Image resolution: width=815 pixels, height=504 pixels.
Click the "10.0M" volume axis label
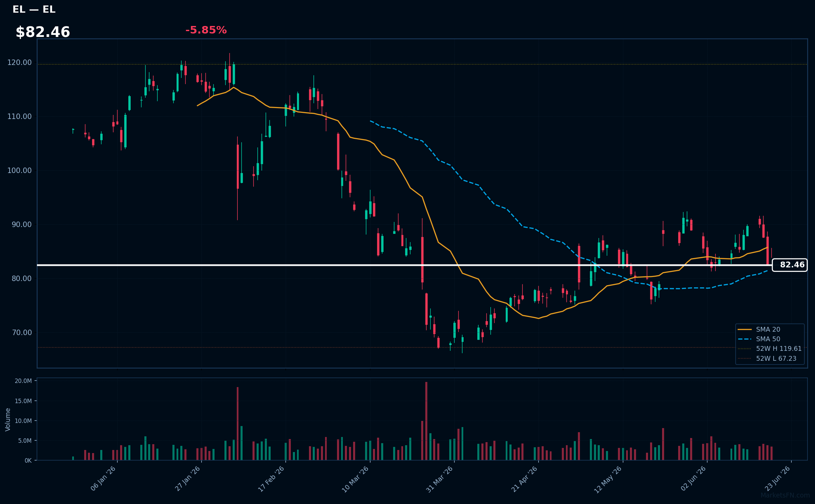point(23,421)
